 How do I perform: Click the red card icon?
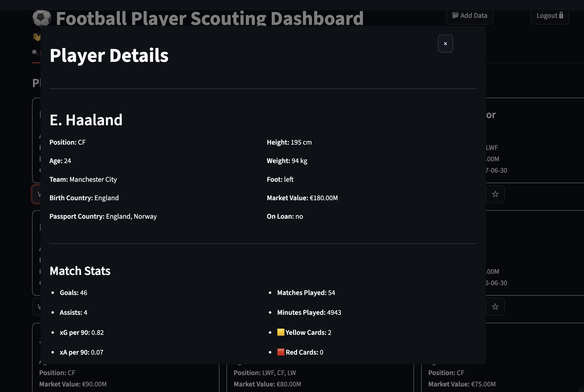280,352
